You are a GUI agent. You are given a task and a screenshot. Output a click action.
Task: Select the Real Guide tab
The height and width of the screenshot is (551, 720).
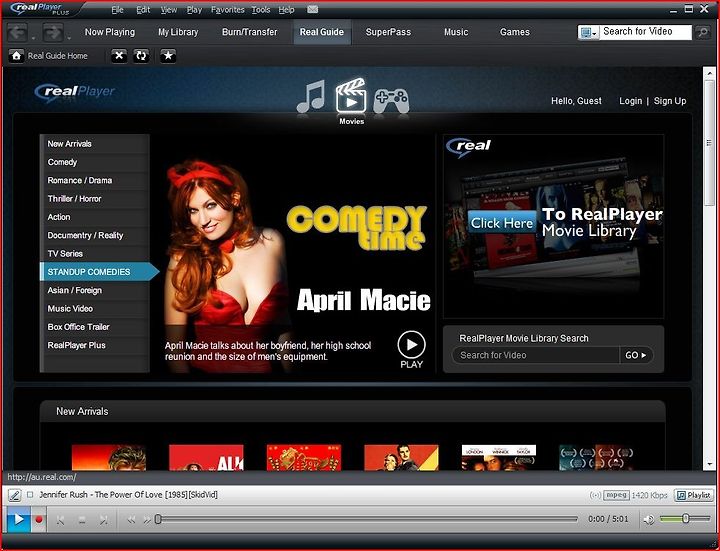pos(322,32)
